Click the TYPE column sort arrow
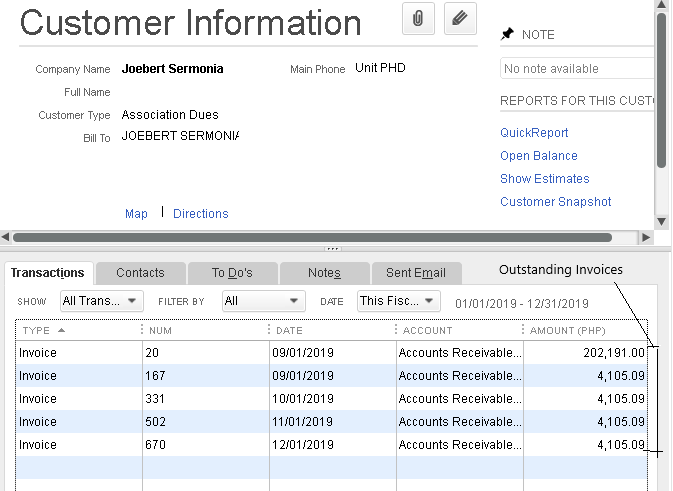 pos(61,330)
